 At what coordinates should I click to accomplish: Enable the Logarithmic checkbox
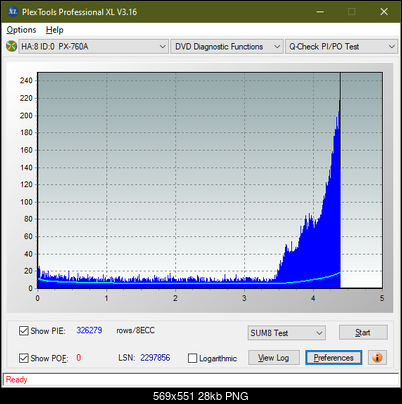point(193,358)
